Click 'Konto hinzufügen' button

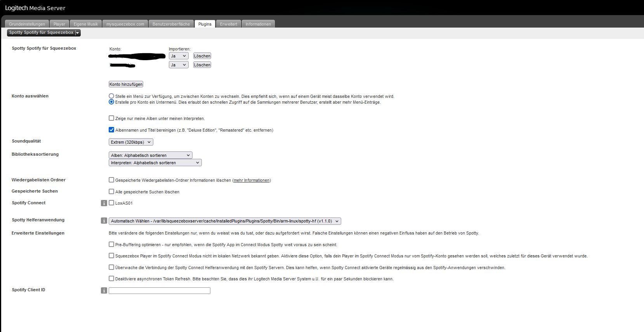pos(126,84)
